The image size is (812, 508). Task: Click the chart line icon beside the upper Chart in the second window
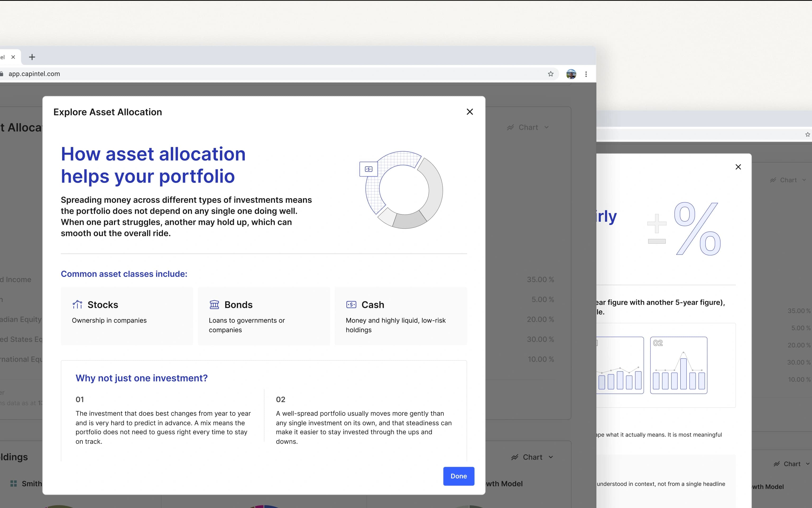pos(773,180)
